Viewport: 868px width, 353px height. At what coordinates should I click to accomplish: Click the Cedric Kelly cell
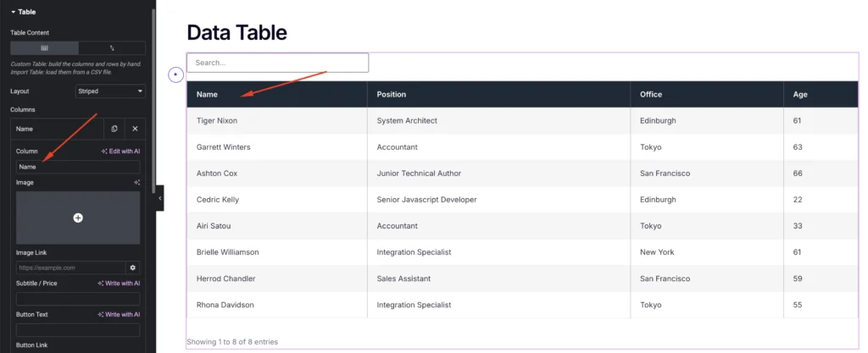point(277,200)
